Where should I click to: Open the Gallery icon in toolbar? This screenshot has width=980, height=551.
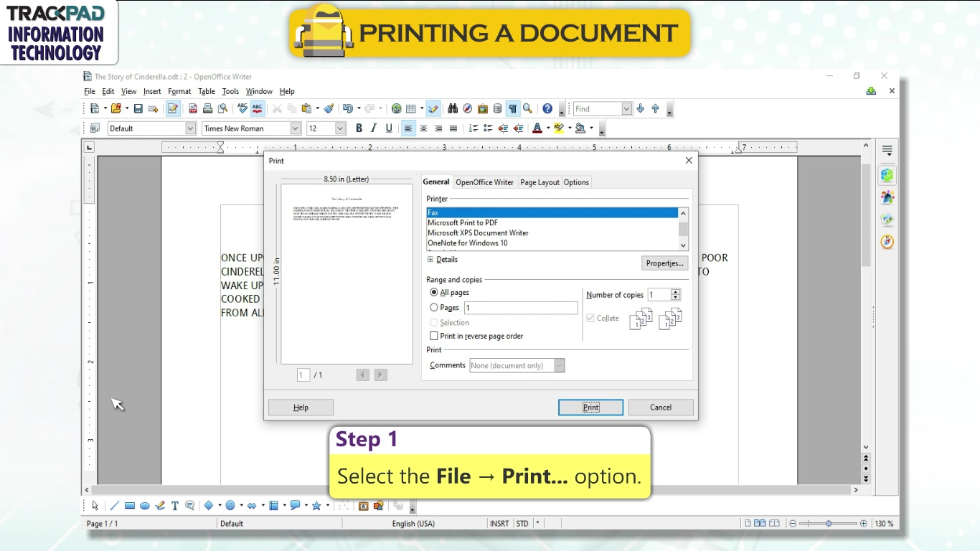483,109
